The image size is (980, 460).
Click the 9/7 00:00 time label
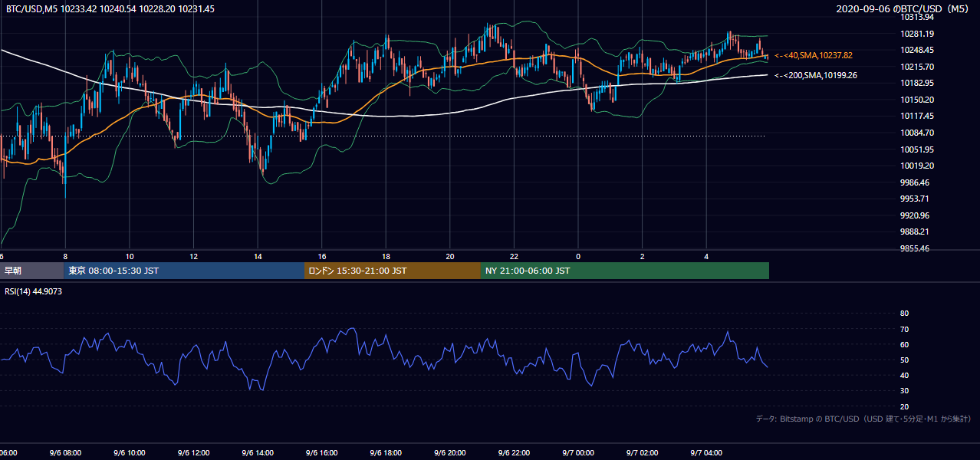578,453
